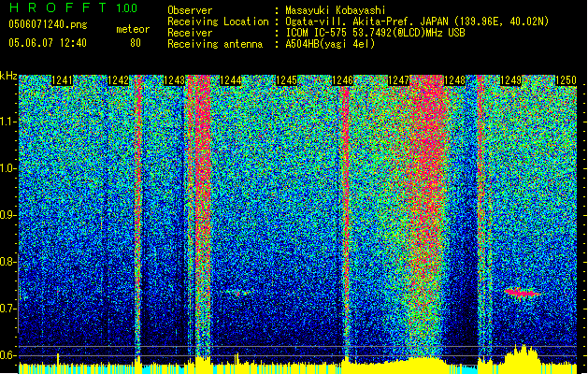
Task: Click the Receiver label
Action: (x=190, y=33)
